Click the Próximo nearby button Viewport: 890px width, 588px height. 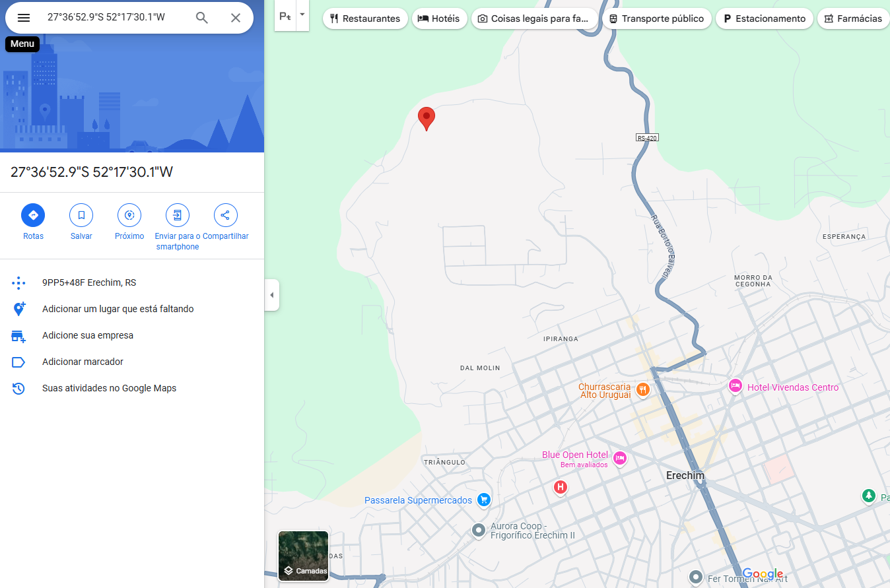tap(129, 215)
